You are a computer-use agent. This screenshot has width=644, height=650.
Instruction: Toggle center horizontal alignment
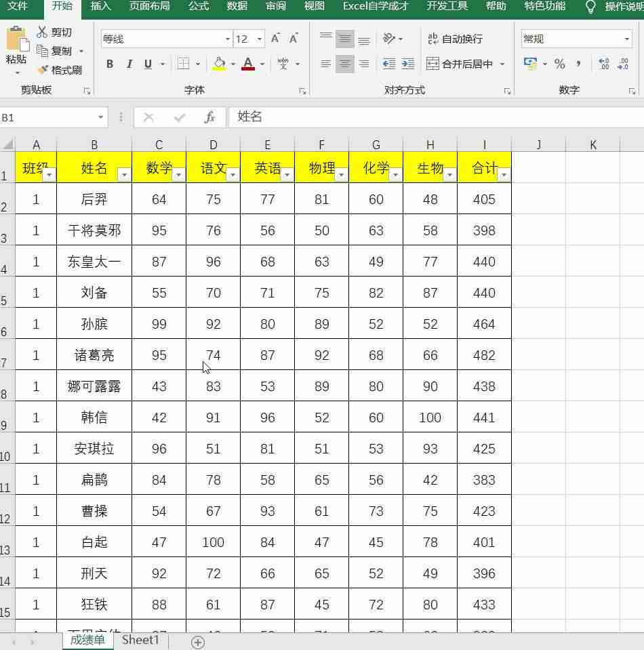tap(344, 64)
